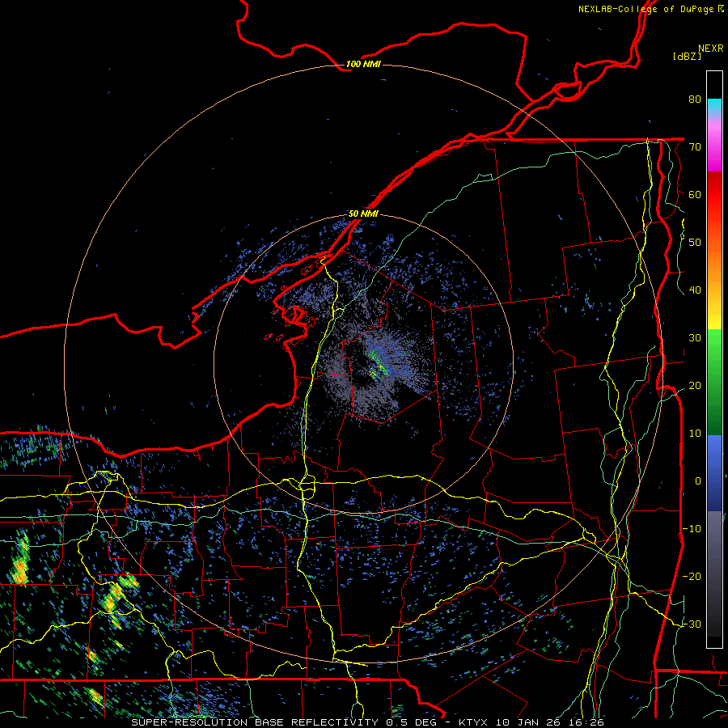Click the 50 value on the dBZ scale

tap(695, 243)
